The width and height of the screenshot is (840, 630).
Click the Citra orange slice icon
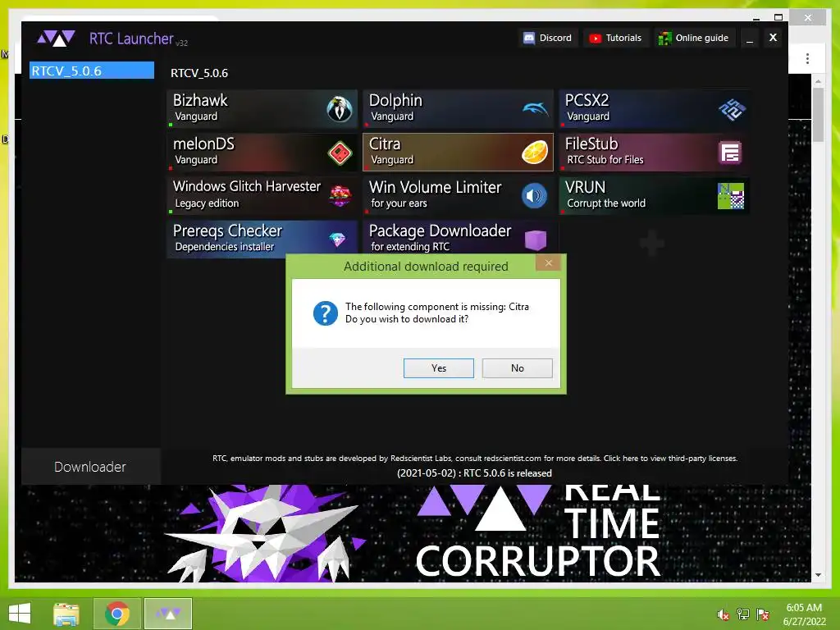tap(535, 153)
